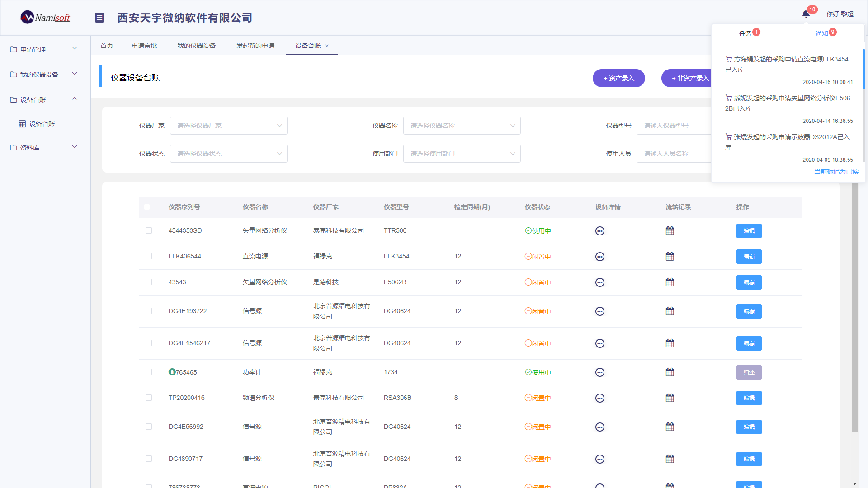The image size is (868, 488).
Task: Click the green upload icon beside 765465
Action: click(172, 372)
